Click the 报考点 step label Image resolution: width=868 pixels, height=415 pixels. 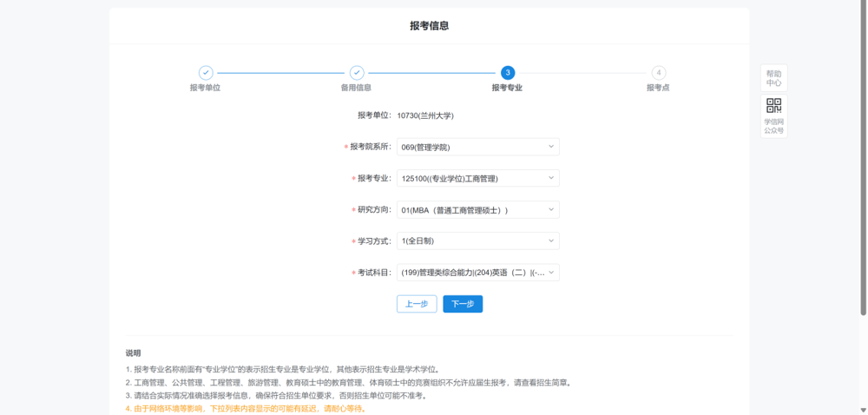coord(658,88)
